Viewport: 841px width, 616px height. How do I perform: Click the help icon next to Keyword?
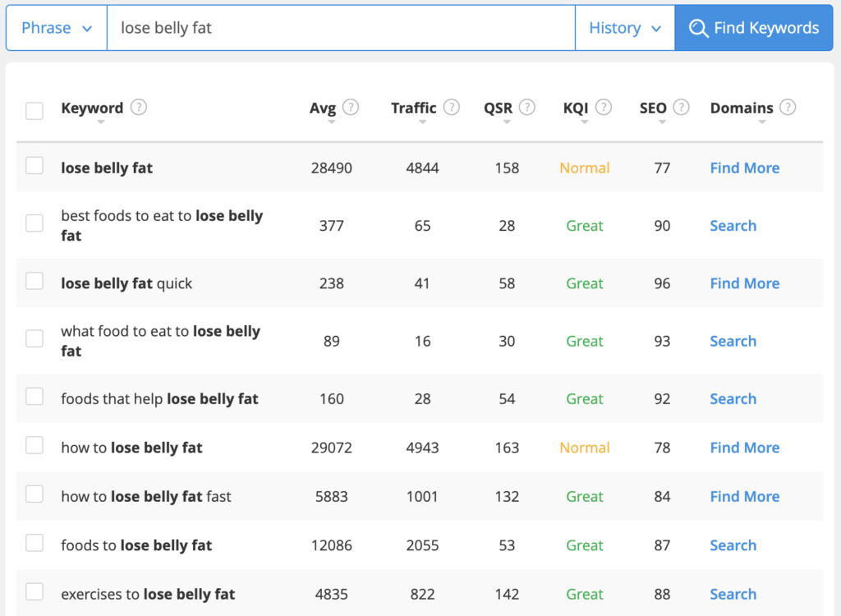139,107
